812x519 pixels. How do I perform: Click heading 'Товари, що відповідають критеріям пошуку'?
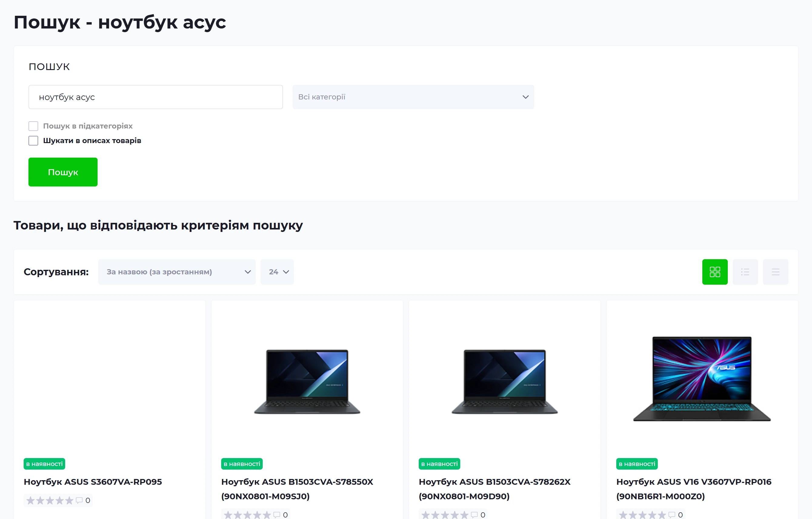point(158,225)
